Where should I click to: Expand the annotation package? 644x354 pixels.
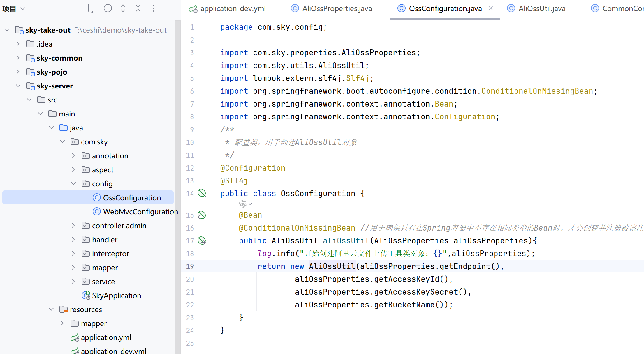click(73, 156)
